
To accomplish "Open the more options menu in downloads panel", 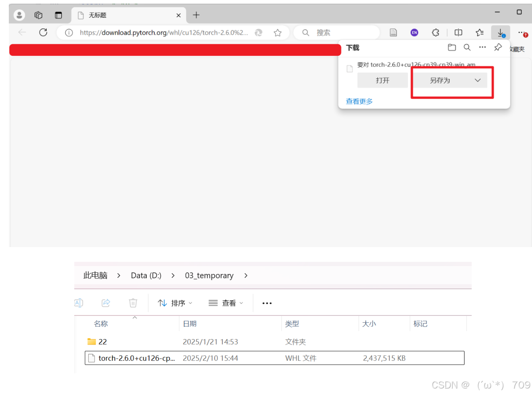I will [482, 47].
